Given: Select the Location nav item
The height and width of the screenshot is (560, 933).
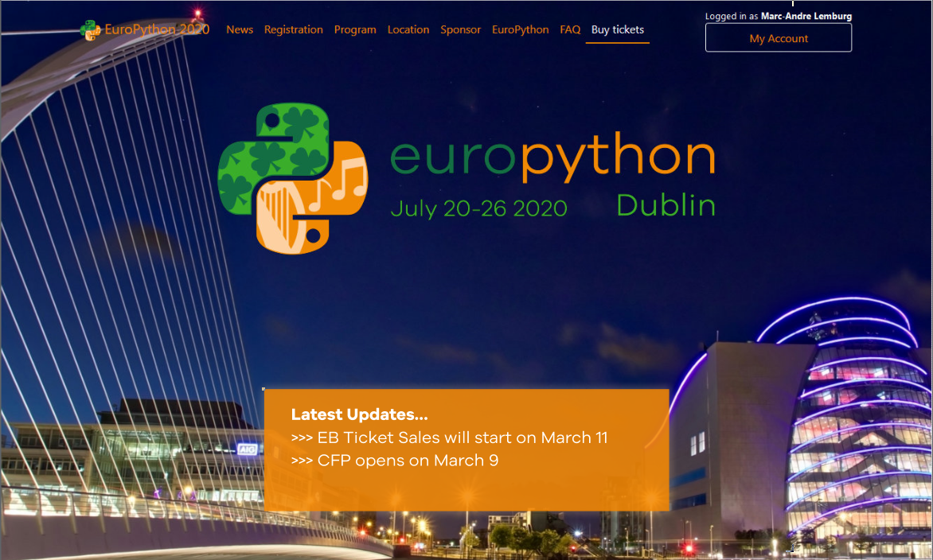Looking at the screenshot, I should (x=408, y=29).
